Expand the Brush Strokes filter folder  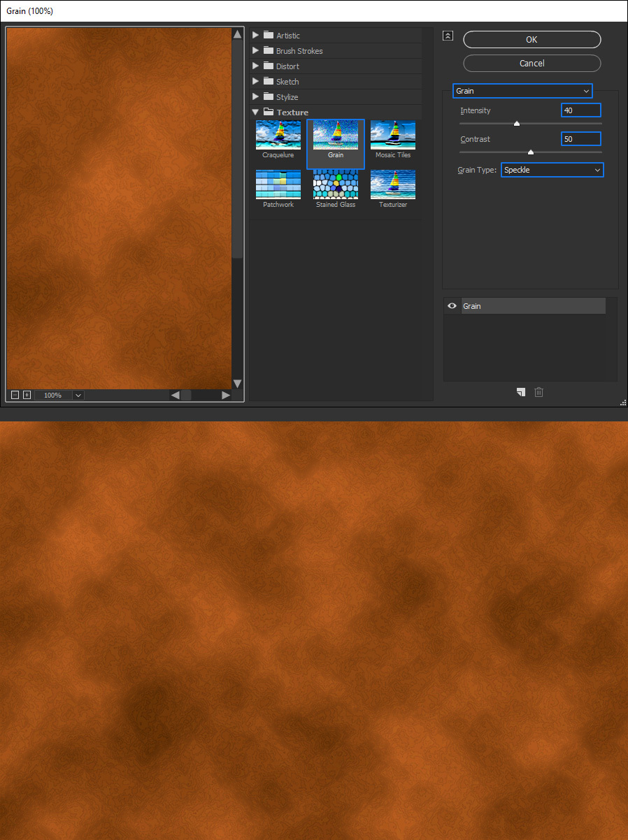coord(255,50)
